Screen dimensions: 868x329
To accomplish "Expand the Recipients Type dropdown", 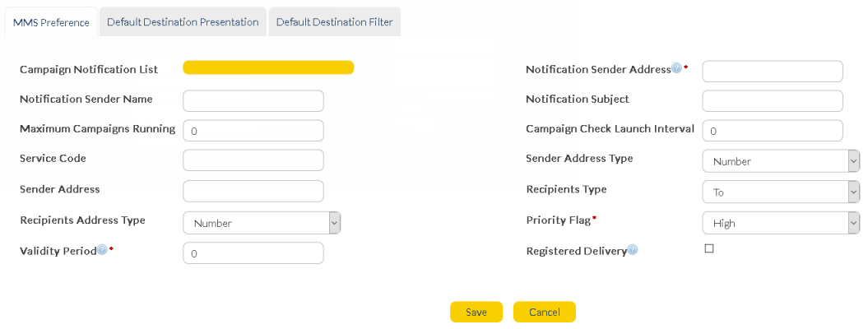I will pyautogui.click(x=780, y=192).
